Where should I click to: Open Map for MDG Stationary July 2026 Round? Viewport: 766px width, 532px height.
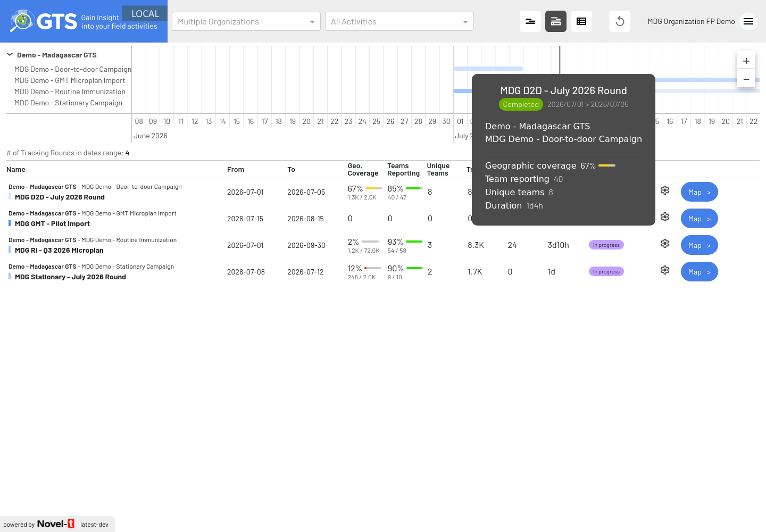point(700,272)
